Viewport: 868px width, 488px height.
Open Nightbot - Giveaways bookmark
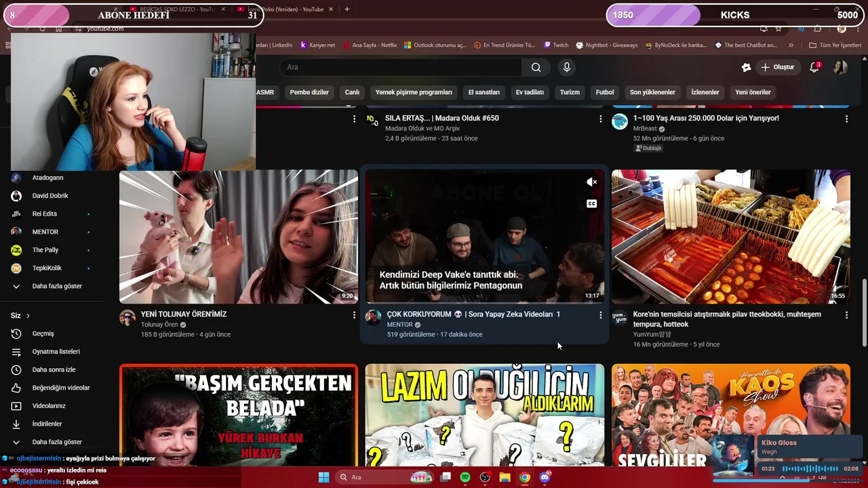[x=607, y=45]
